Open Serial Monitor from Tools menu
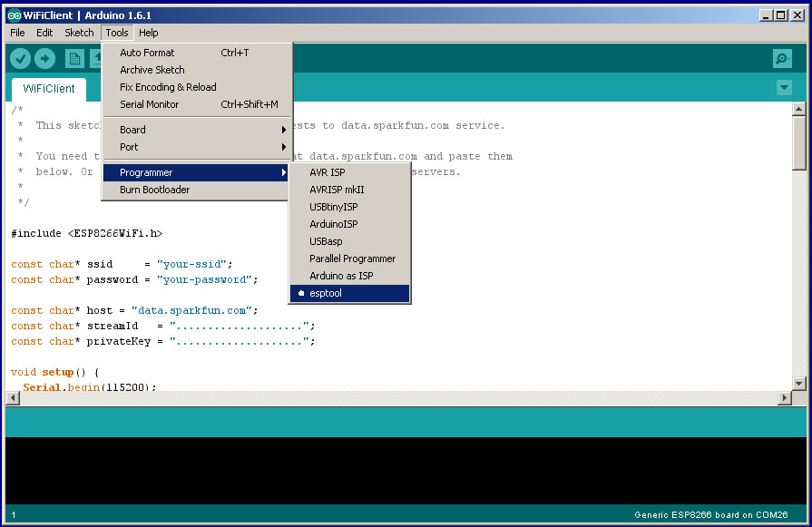 tap(196, 104)
